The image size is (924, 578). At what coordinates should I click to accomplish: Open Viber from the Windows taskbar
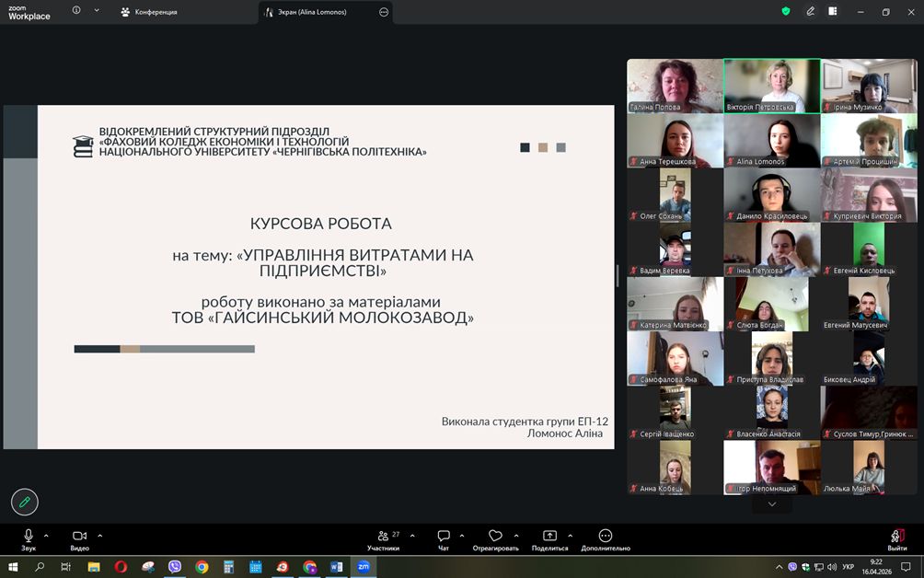coord(175,567)
